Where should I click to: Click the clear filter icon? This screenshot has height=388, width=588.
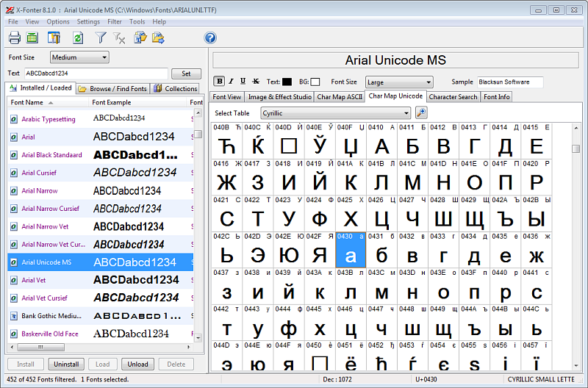[x=119, y=37]
